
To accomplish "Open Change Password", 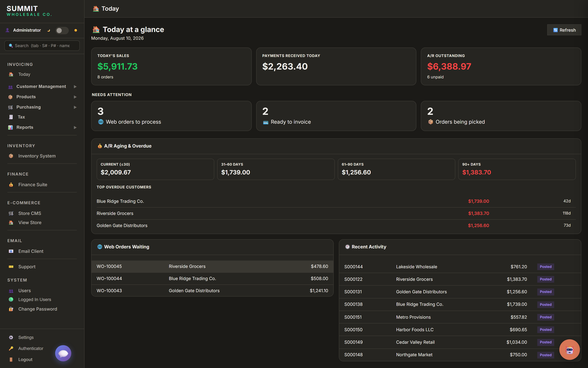I will click(37, 309).
